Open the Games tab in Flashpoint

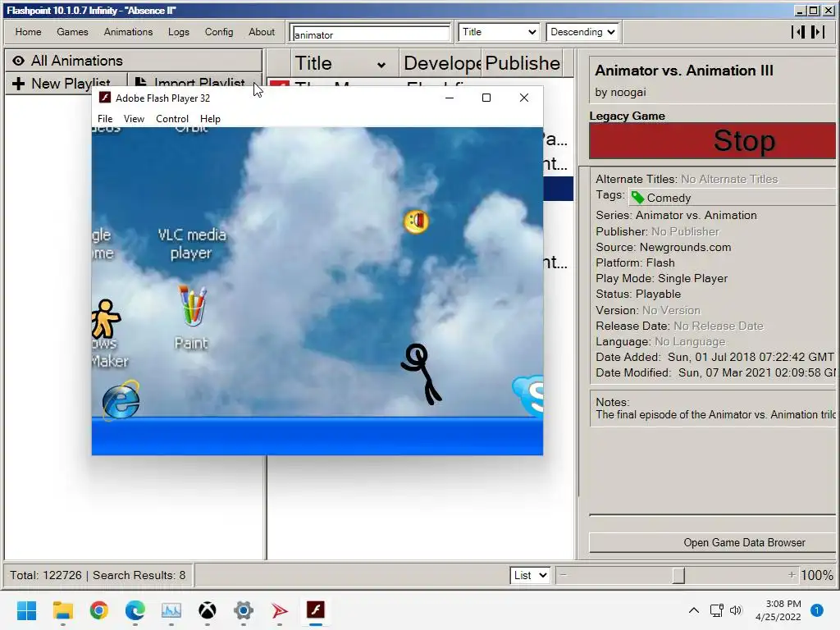pos(72,32)
